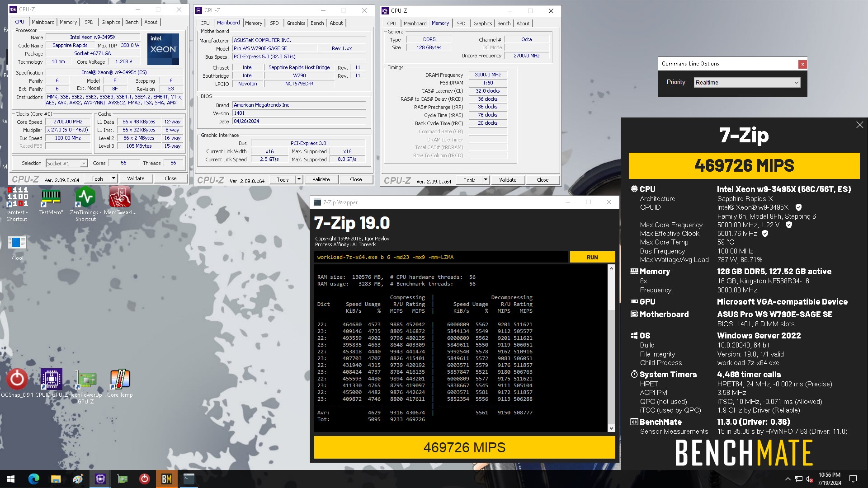Open Graphics tab in Memory CPU-Z window
The width and height of the screenshot is (868, 488).
click(x=482, y=23)
